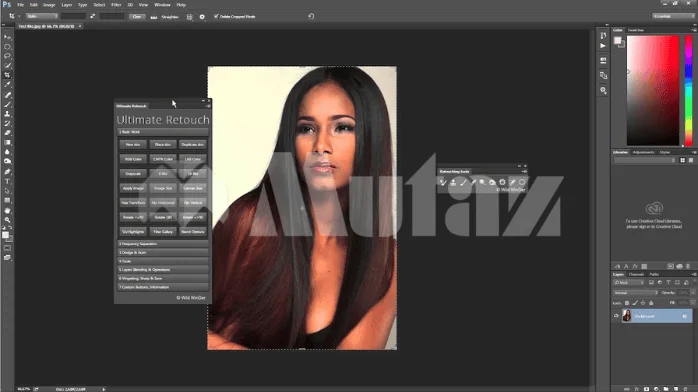Filter layers by type layers icon
698x392 pixels.
[x=669, y=283]
